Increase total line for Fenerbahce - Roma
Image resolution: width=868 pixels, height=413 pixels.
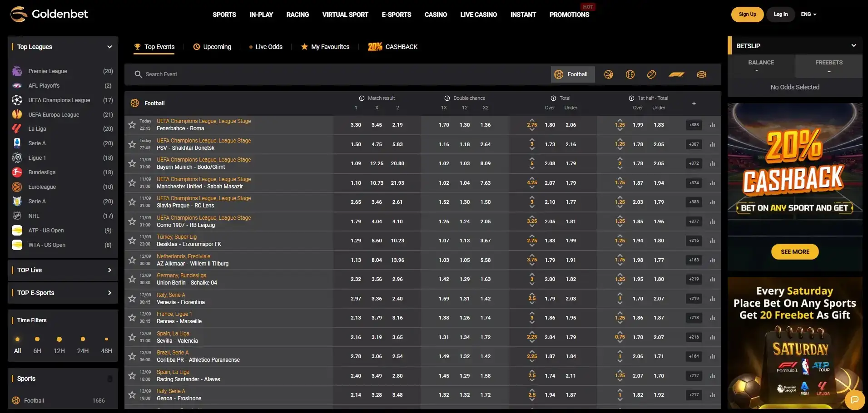pyautogui.click(x=532, y=120)
